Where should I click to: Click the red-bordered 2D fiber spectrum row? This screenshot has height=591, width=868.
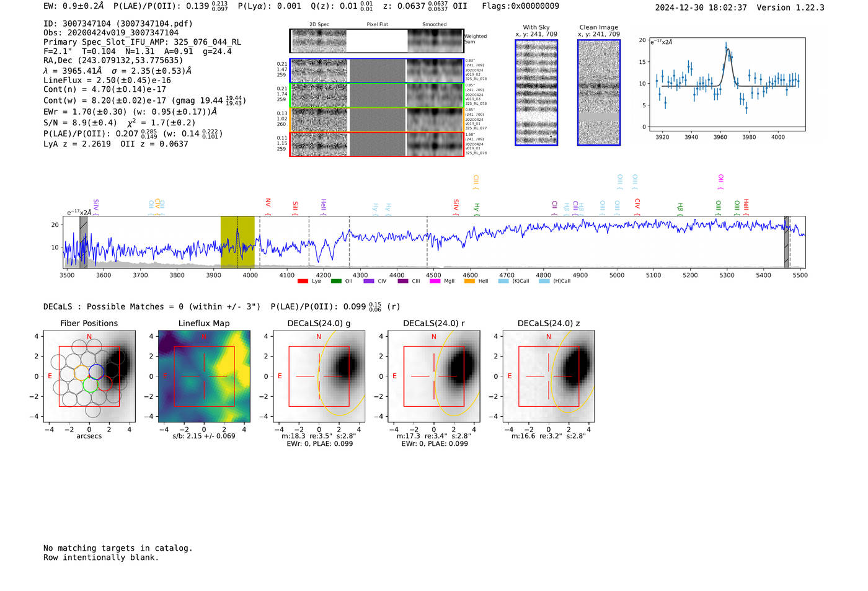tap(376, 144)
